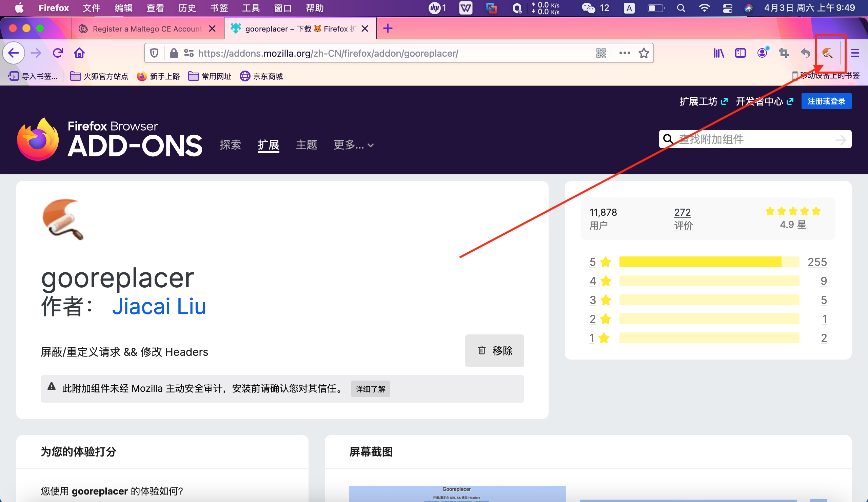Image resolution: width=868 pixels, height=502 pixels.
Task: Take a screenshot with the crop icon
Action: pos(784,53)
